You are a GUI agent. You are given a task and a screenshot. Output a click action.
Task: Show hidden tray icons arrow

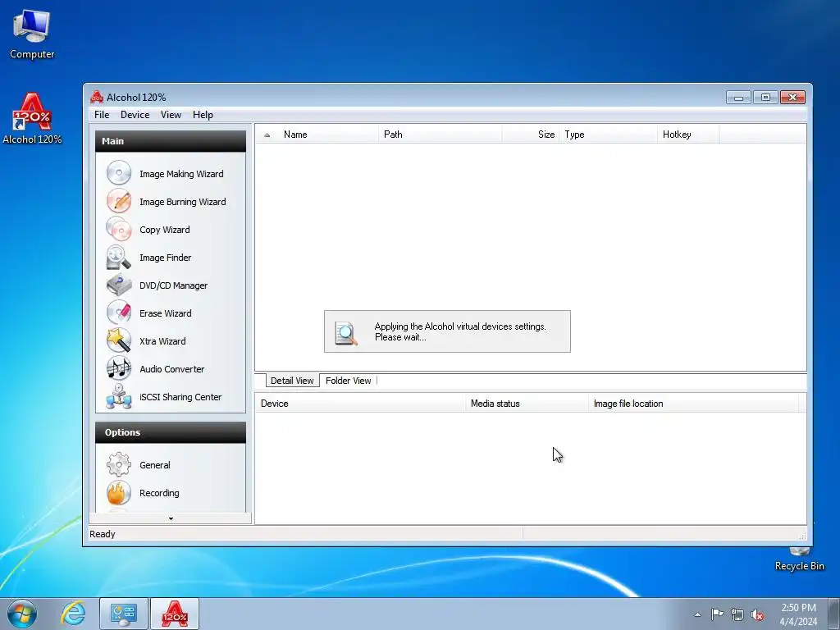[697, 614]
